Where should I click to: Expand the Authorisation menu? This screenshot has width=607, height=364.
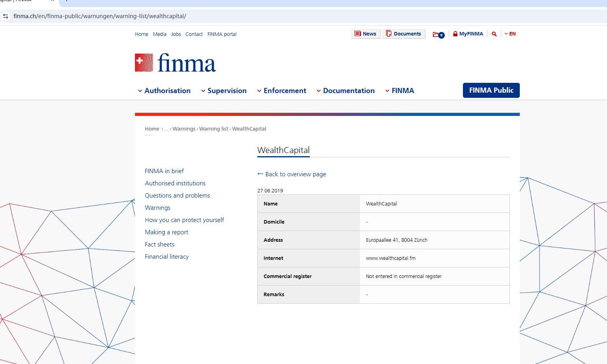click(164, 91)
